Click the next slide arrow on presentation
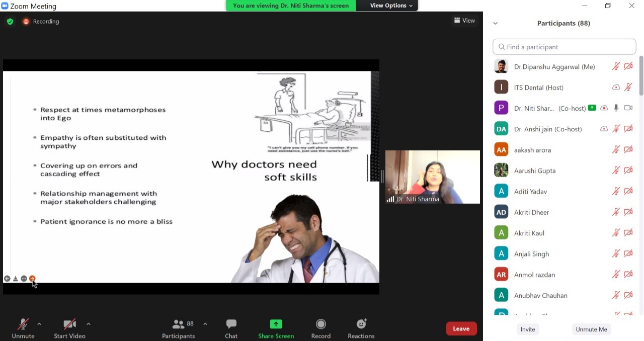This screenshot has height=341, width=644. tap(32, 279)
